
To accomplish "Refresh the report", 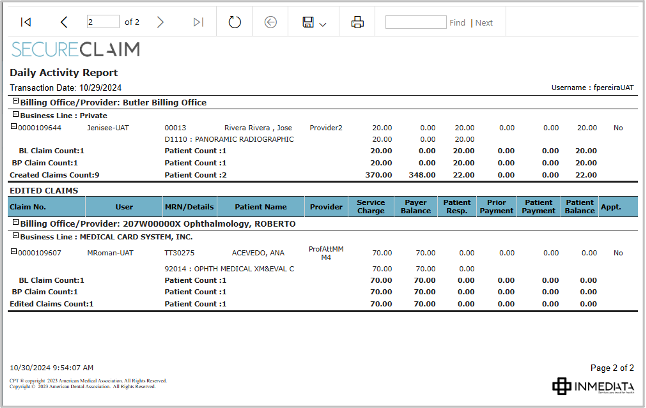I will click(x=235, y=22).
